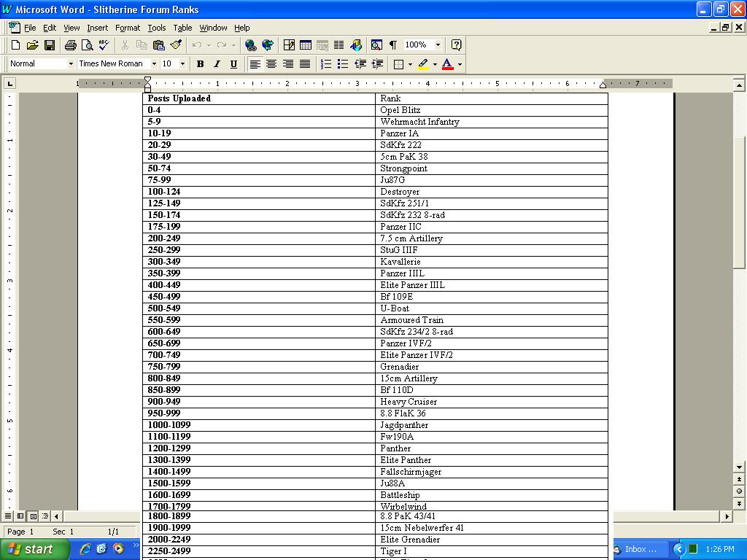Switch to Outline view
The width and height of the screenshot is (747, 560).
pyautogui.click(x=44, y=516)
